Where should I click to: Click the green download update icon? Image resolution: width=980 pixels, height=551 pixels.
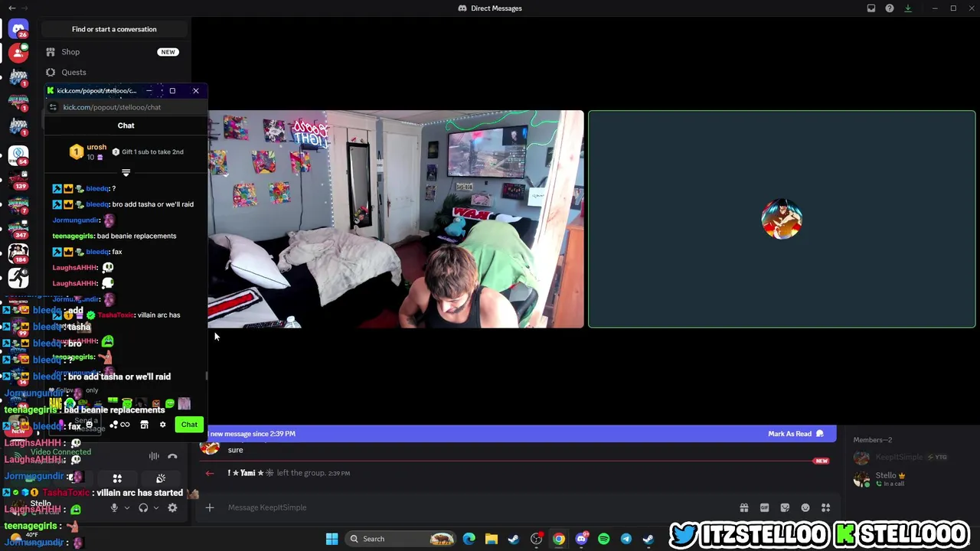(x=907, y=8)
